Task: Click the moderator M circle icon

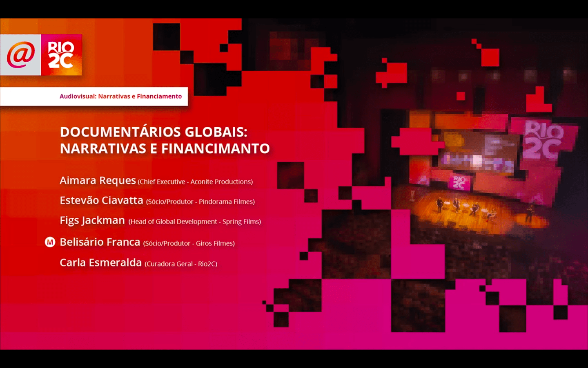Action: pos(50,242)
